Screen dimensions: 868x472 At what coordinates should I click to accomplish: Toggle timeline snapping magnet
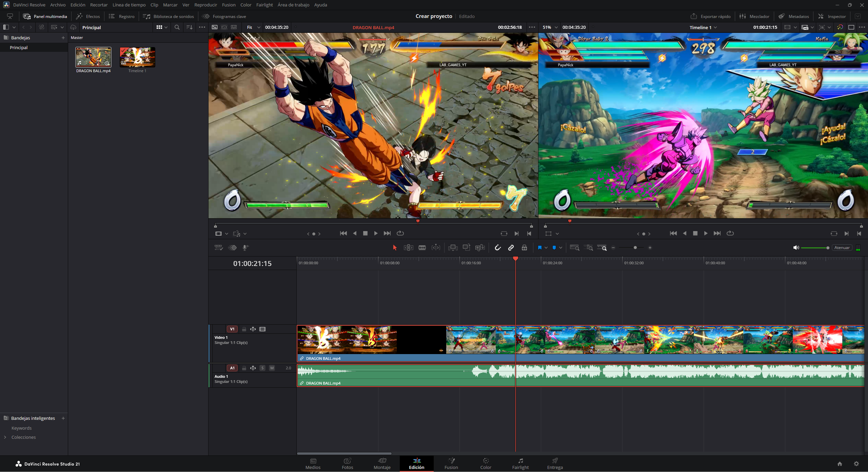497,248
